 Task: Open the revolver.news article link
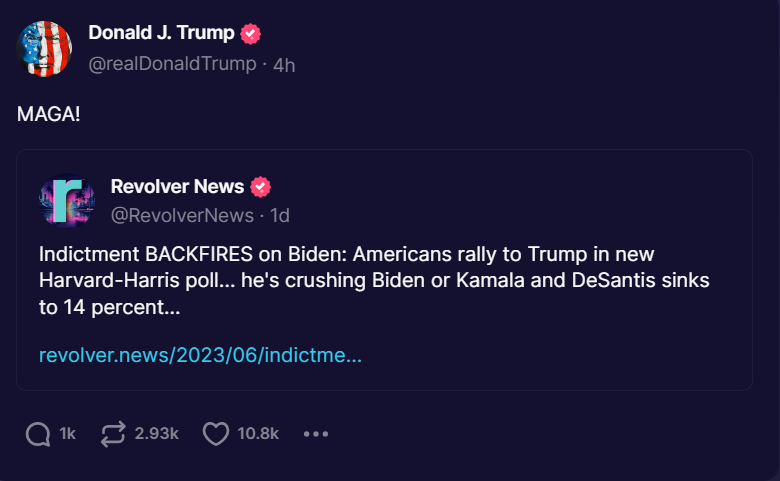[200, 356]
